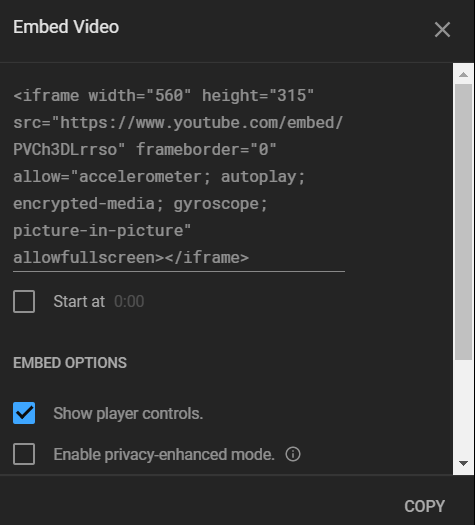
Task: Click the "Start at" label text
Action: [79, 301]
